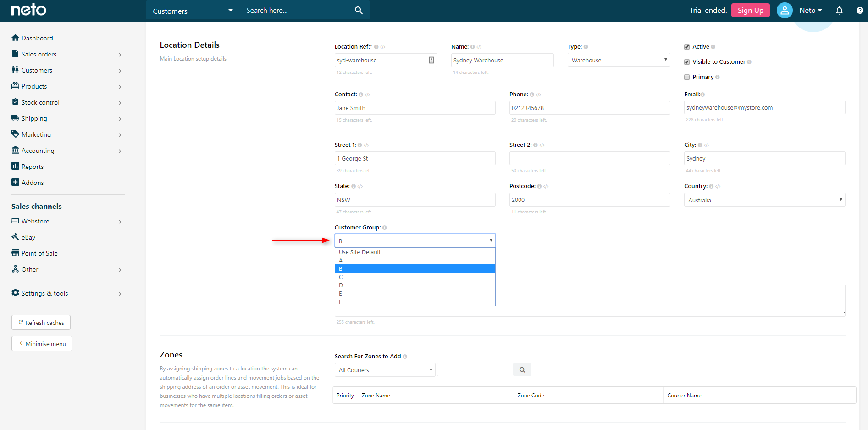
Task: Click the Other sales channels icon
Action: 16,269
